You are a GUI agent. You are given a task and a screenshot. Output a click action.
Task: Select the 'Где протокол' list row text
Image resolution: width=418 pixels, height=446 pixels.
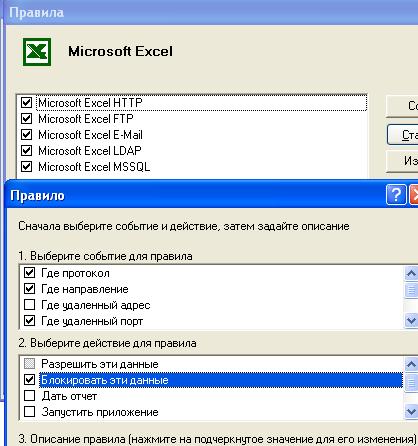point(75,273)
